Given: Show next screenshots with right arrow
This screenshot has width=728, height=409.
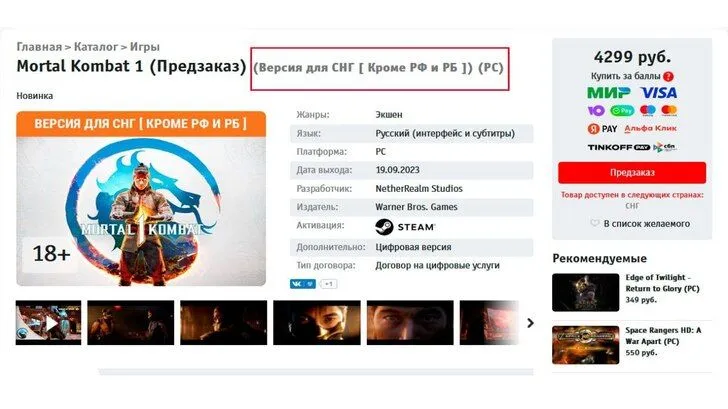Looking at the screenshot, I should 530,323.
